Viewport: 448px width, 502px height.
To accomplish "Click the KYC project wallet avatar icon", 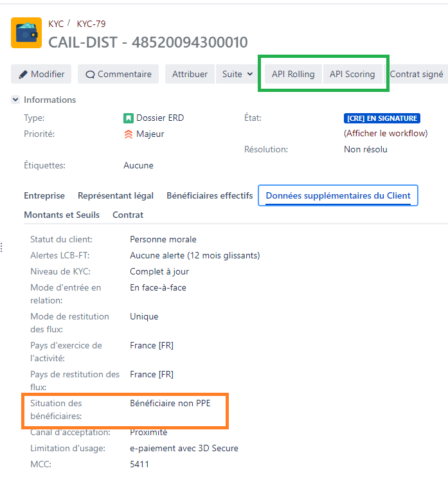I will (26, 33).
